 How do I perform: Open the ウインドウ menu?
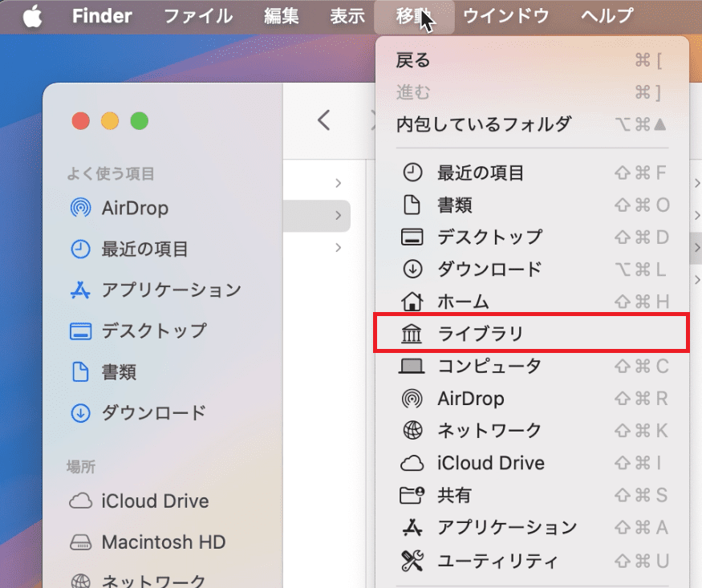506,17
